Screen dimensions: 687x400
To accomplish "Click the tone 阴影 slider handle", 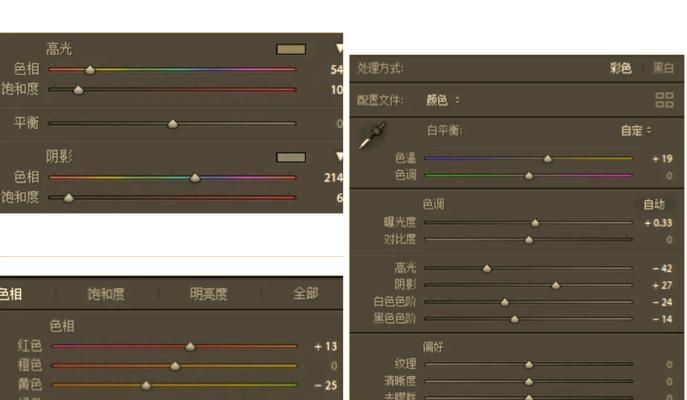I will coord(556,286).
